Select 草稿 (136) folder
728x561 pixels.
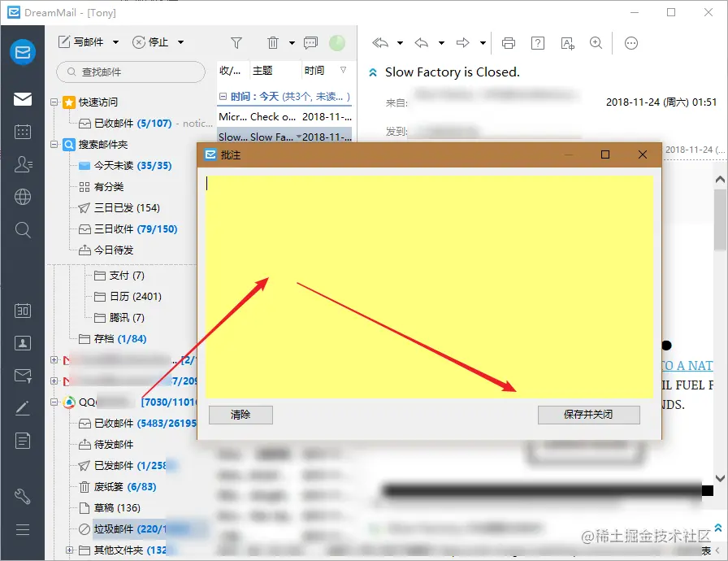(110, 508)
